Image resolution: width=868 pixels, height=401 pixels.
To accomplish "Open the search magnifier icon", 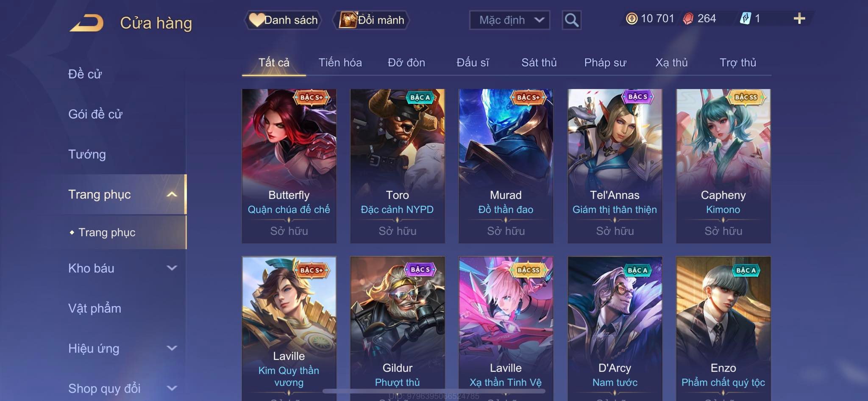I will [571, 20].
